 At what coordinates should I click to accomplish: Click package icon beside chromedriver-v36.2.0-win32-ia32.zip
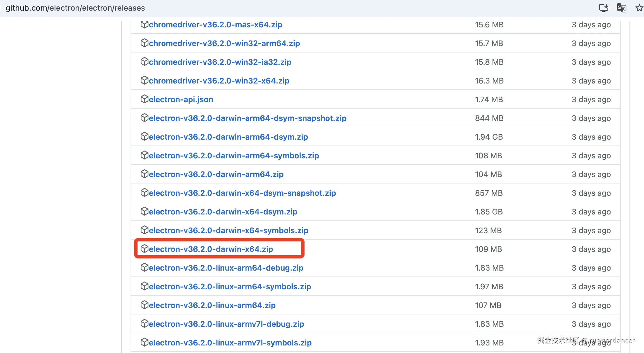pyautogui.click(x=144, y=62)
